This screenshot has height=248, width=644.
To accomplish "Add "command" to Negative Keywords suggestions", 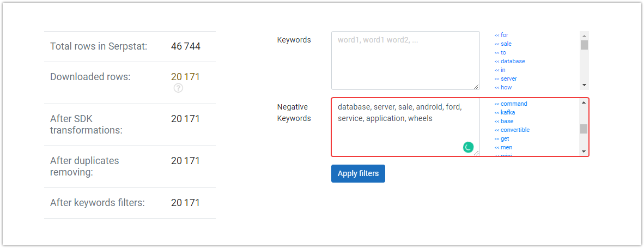I will tap(511, 104).
